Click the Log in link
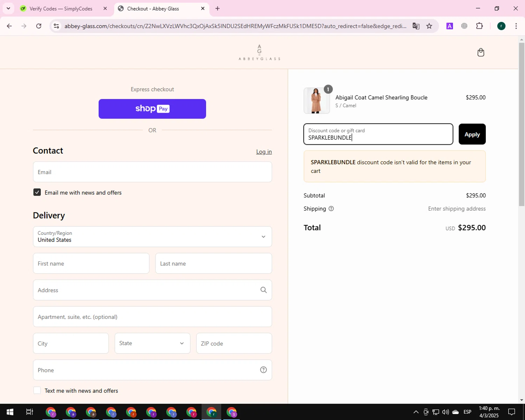This screenshot has height=420, width=525. click(264, 152)
